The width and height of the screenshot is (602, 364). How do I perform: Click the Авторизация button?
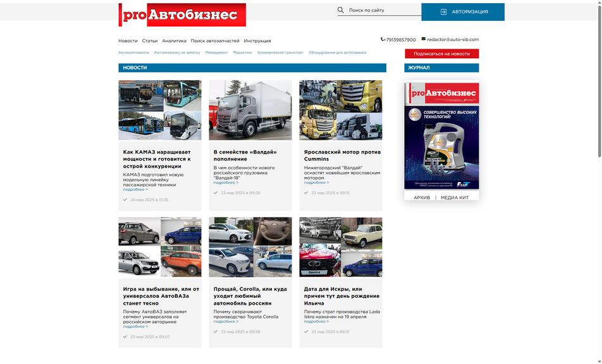[463, 12]
